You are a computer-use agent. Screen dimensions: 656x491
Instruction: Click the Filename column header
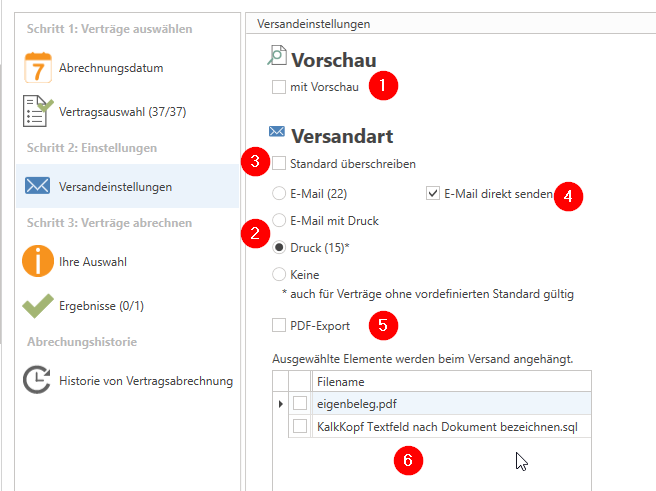coord(450,381)
